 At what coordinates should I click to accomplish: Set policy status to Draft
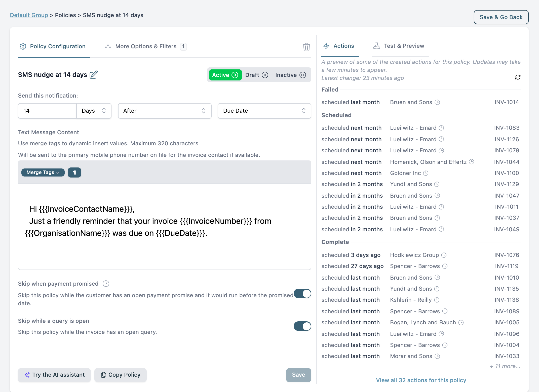coord(257,75)
